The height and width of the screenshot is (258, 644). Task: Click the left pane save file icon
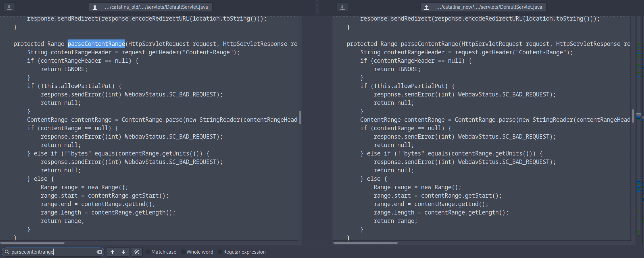(9, 7)
